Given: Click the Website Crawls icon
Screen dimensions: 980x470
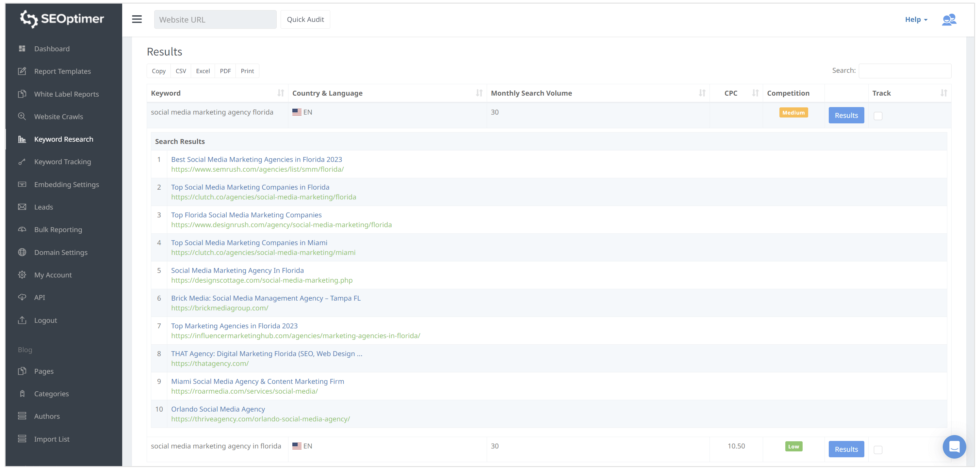Looking at the screenshot, I should 22,116.
